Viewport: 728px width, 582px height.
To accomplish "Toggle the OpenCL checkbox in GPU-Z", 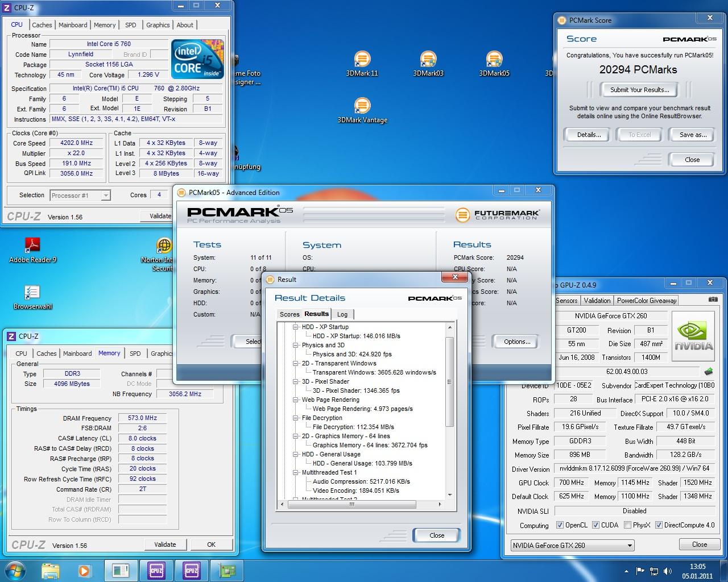I will point(560,525).
